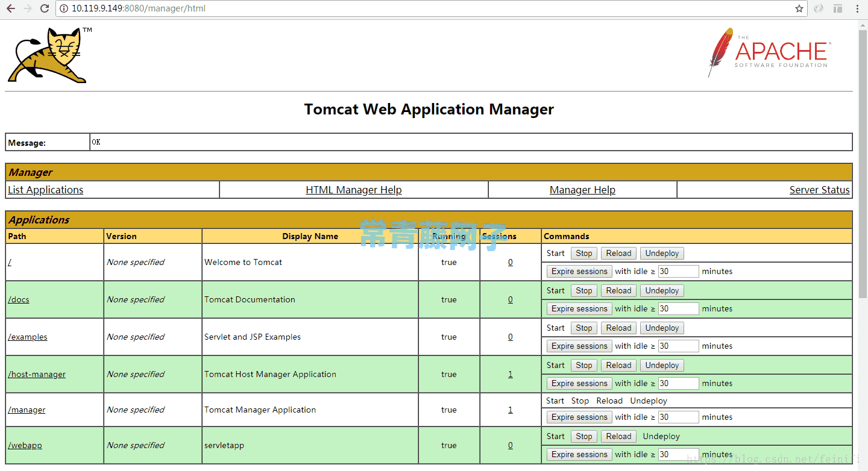
Task: Expire sessions for /webapp application
Action: tap(579, 455)
